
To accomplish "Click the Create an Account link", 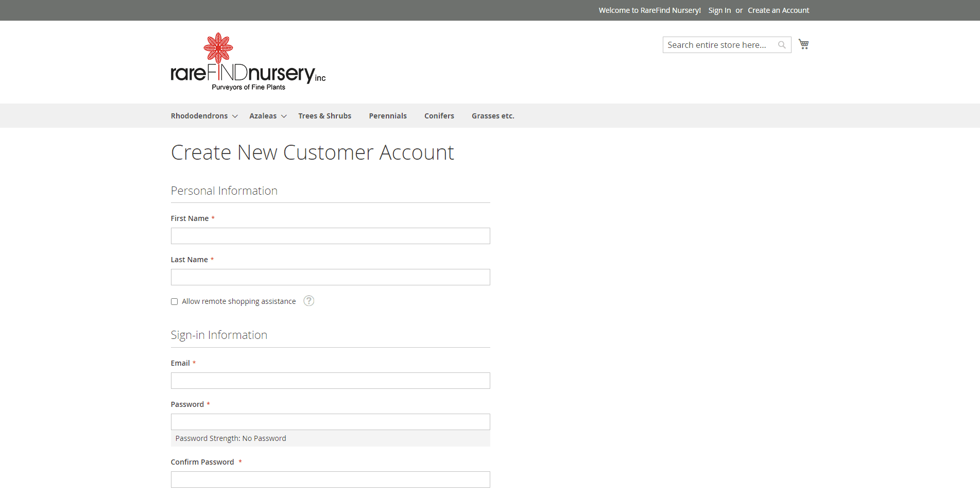I will (778, 10).
